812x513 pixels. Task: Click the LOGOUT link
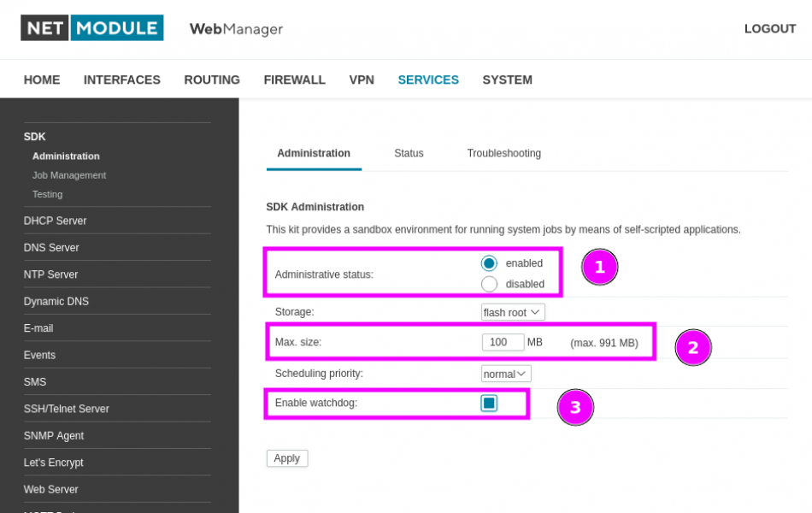pos(769,29)
